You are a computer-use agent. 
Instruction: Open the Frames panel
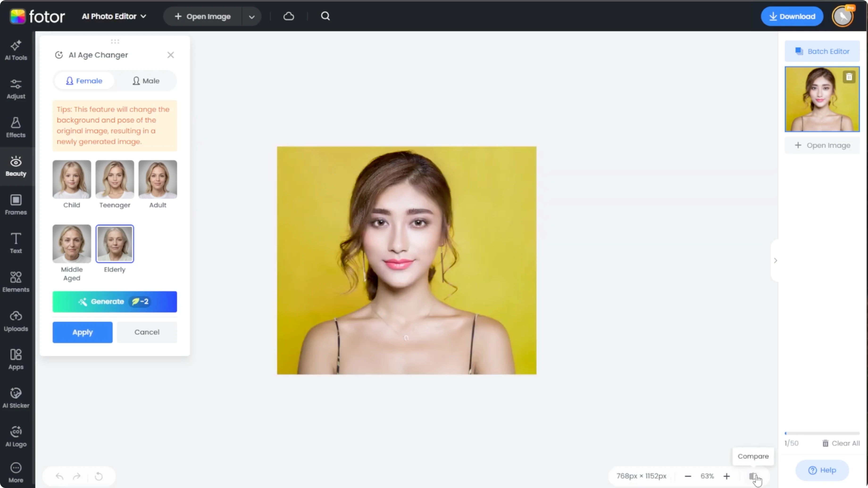click(x=16, y=205)
